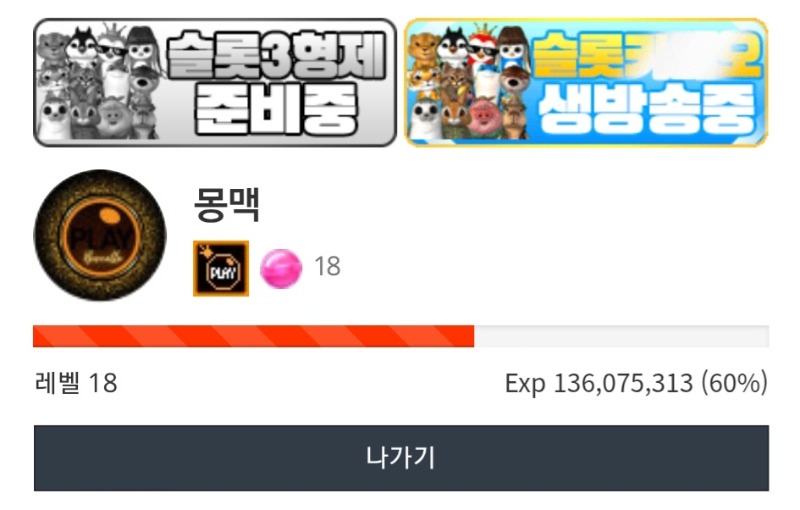The image size is (800, 510).
Task: Click the empty gray part of the experience bar
Action: [621, 336]
